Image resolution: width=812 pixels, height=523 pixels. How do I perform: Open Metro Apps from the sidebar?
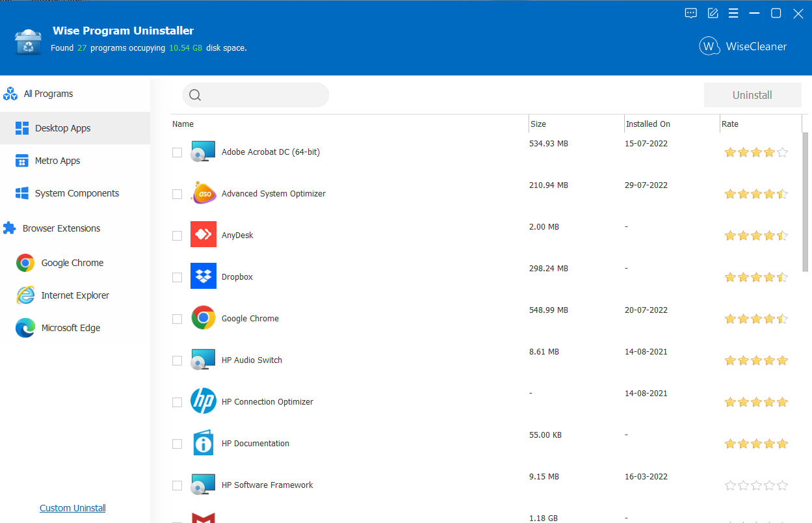21,160
